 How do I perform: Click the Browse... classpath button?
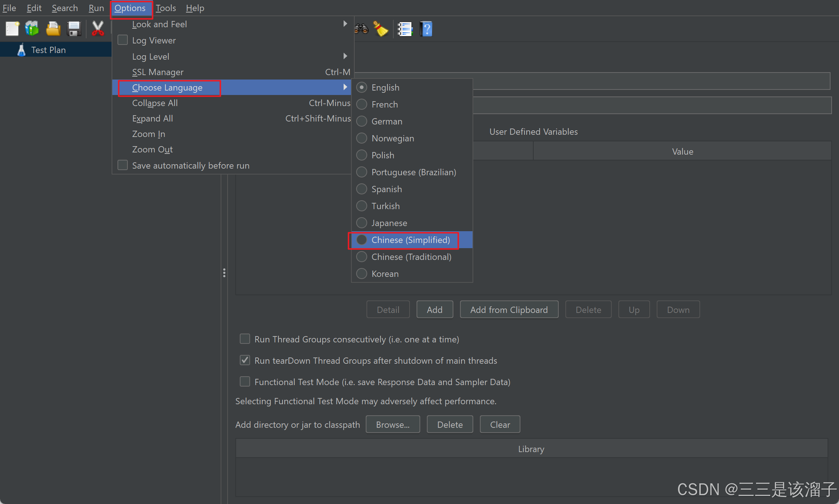pos(393,424)
